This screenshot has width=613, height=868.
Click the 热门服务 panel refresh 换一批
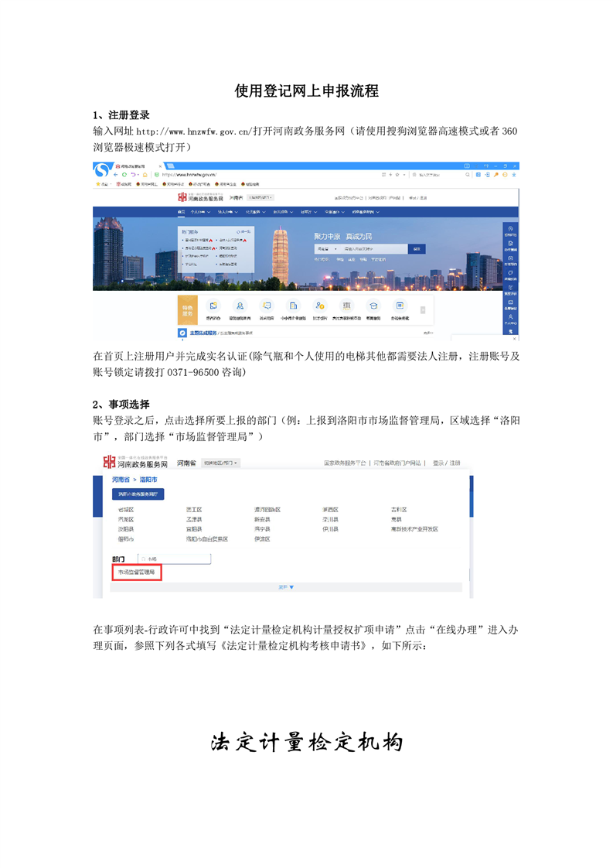pos(243,231)
